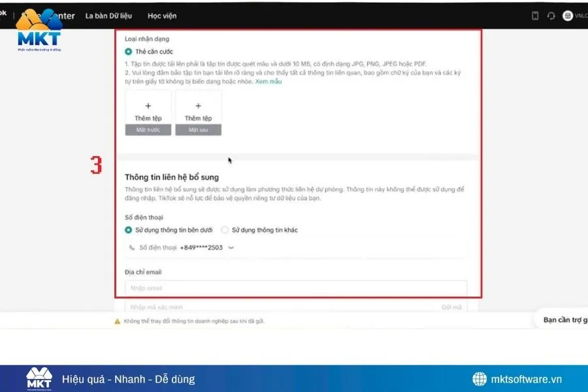Viewport: 588px width, 392px height.
Task: Open the Xem mẫu sample link
Action: click(x=269, y=82)
